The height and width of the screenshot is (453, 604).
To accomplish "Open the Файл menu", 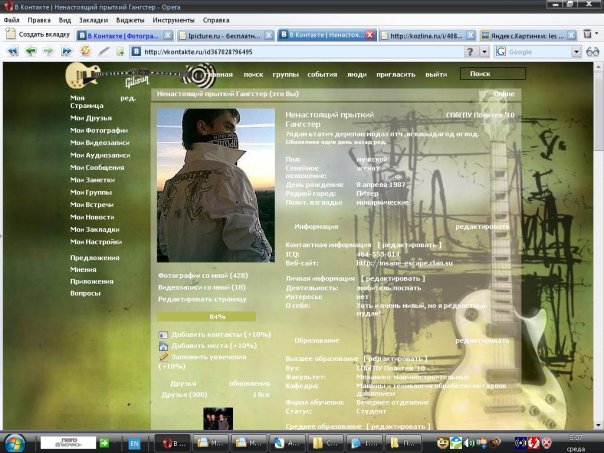I will [12, 20].
